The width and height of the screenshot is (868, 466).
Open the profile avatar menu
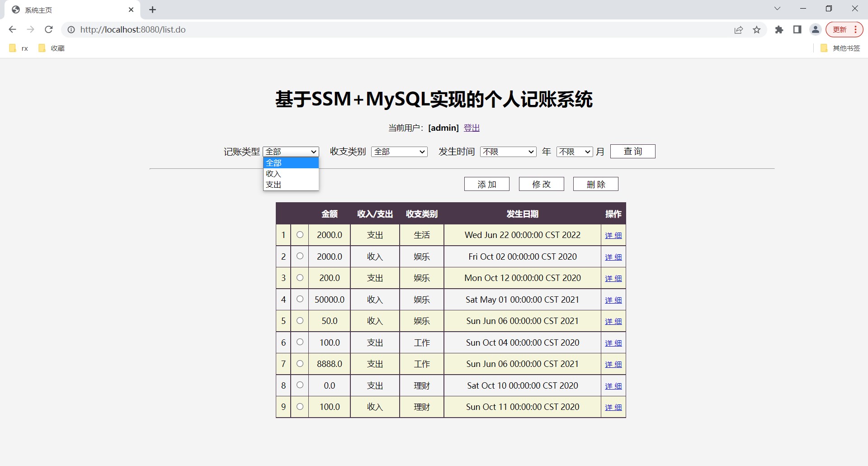tap(816, 29)
